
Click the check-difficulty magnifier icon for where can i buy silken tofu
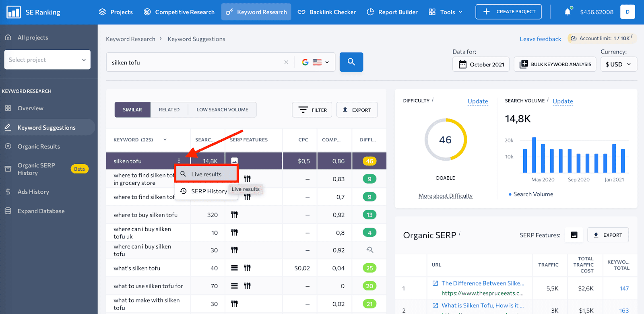[x=370, y=250]
